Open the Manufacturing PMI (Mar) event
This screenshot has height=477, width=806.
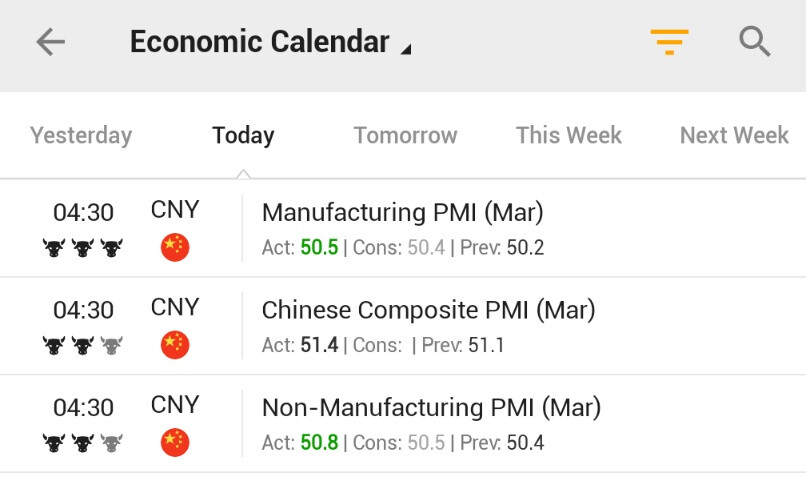402,213
